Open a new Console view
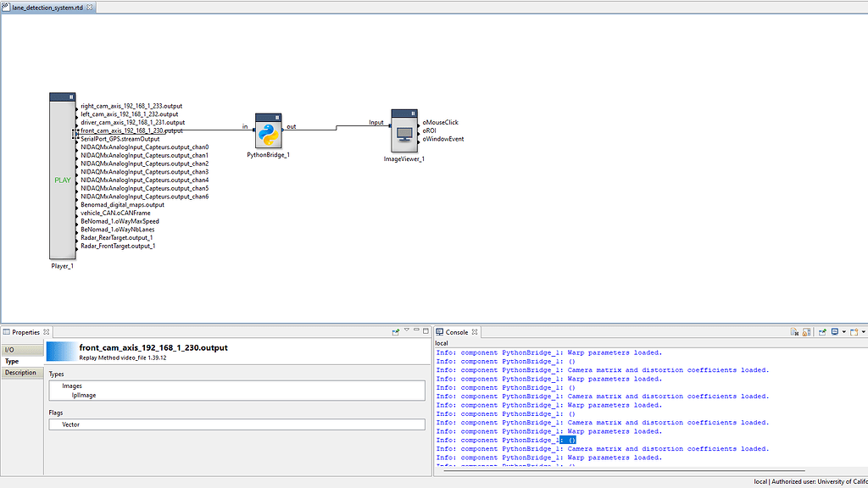 pos(854,331)
